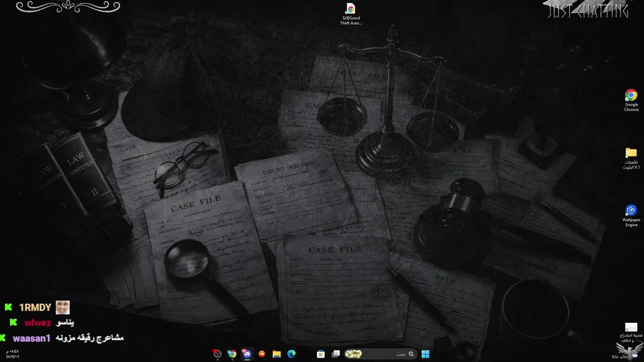Open OBS Studio from the taskbar

(217, 354)
